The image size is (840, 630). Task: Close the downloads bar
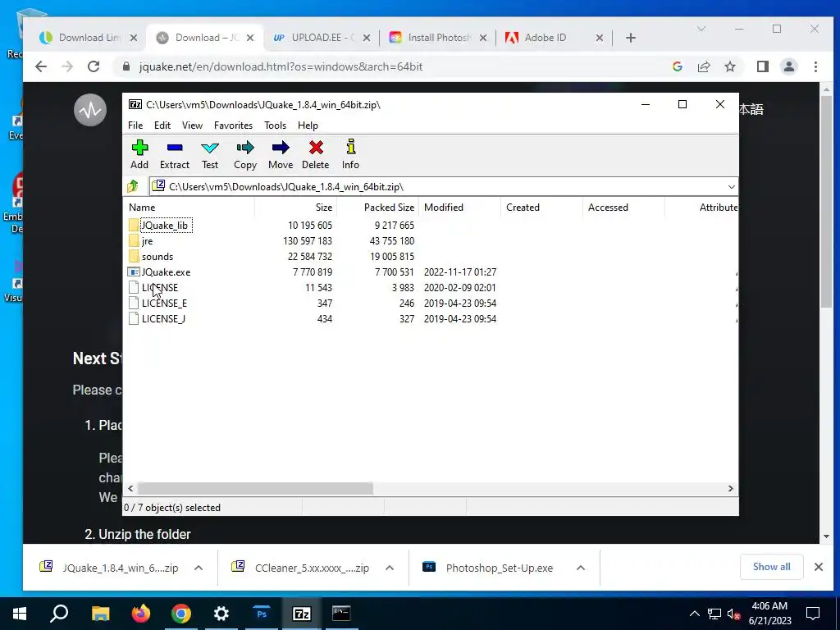[819, 567]
